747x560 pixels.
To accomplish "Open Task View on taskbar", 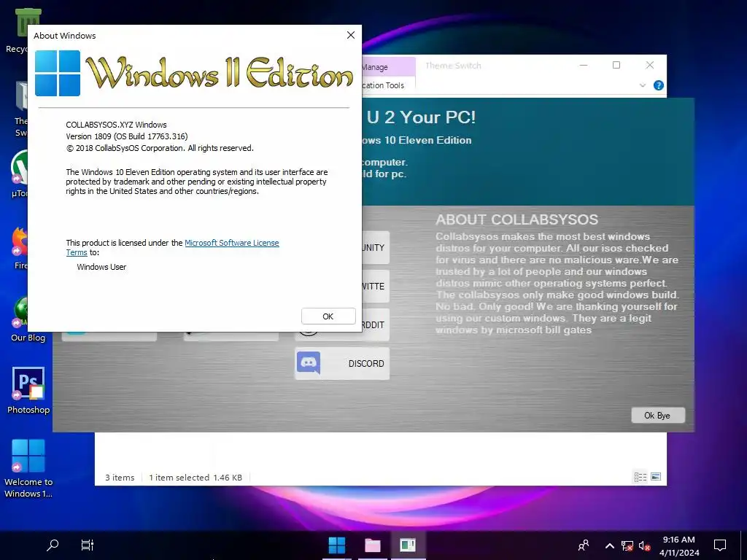I will [x=88, y=545].
